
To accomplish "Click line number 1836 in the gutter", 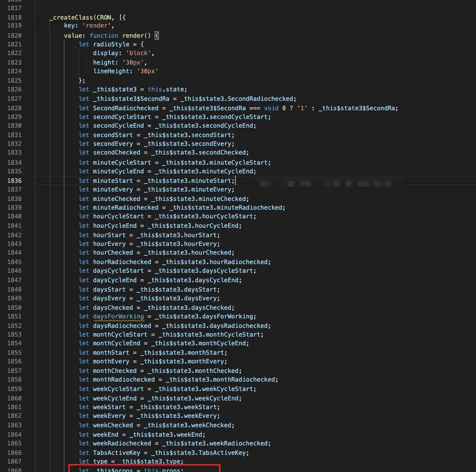I will 15,180.
